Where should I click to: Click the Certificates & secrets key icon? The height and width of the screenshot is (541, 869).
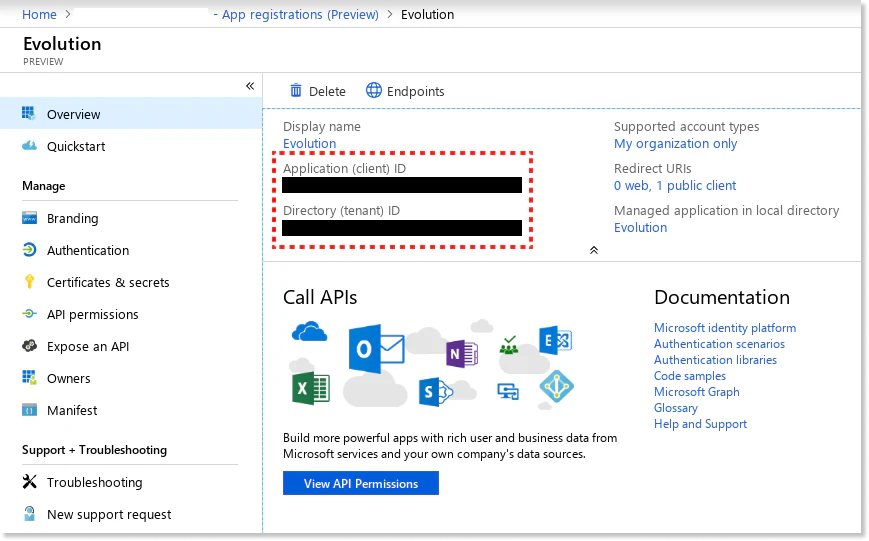point(29,282)
